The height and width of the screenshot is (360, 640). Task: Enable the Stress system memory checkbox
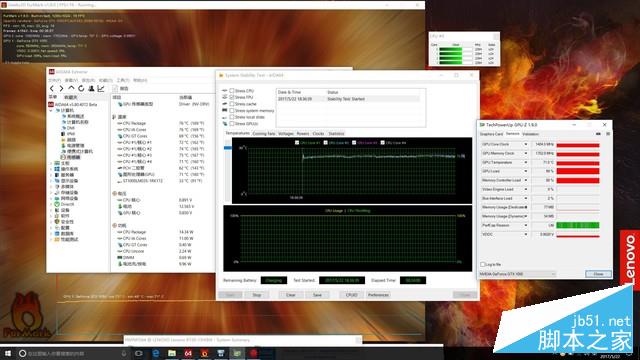click(231, 110)
